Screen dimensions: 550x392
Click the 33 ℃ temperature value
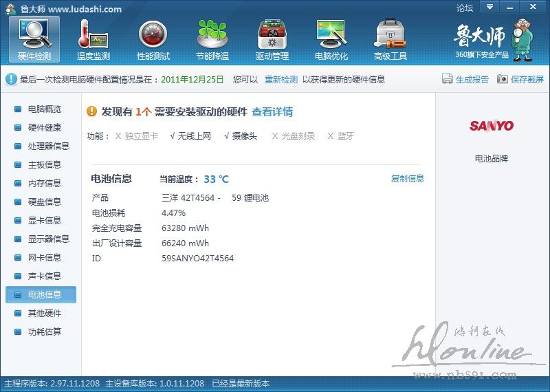216,179
